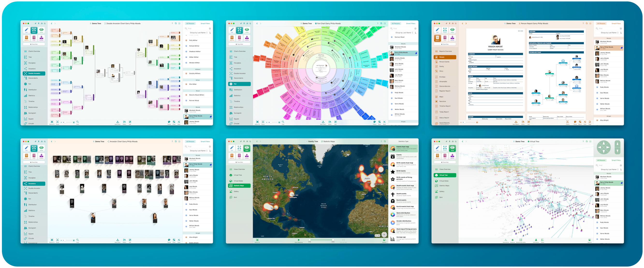This screenshot has height=268, width=644.
Task: Select Virtual Globe in Statistic Maps window sidebar
Action: (x=238, y=181)
